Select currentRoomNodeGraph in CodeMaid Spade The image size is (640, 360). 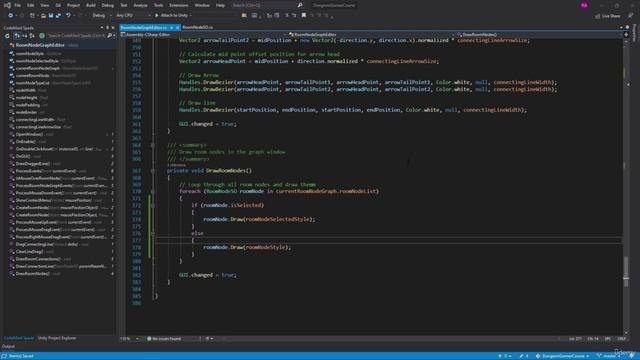pyautogui.click(x=38, y=68)
